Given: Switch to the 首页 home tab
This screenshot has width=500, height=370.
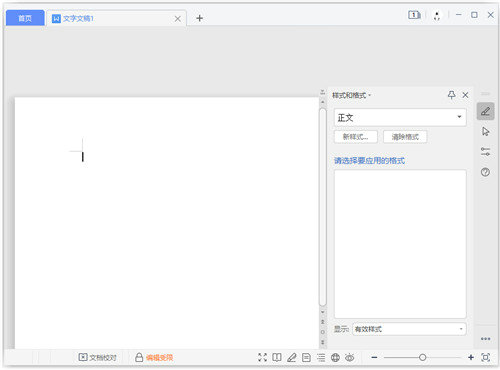Looking at the screenshot, I should [x=25, y=18].
